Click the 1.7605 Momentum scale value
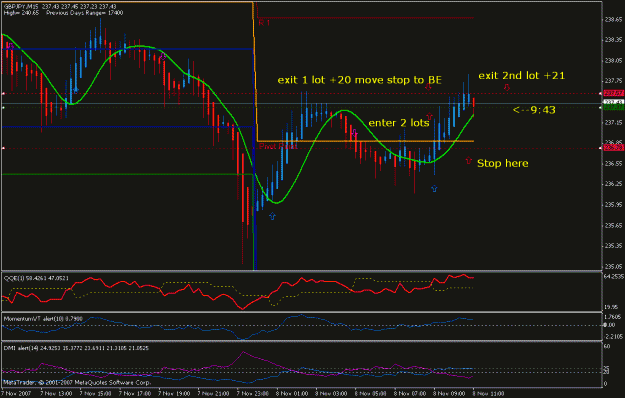The image size is (625, 398). tap(614, 317)
